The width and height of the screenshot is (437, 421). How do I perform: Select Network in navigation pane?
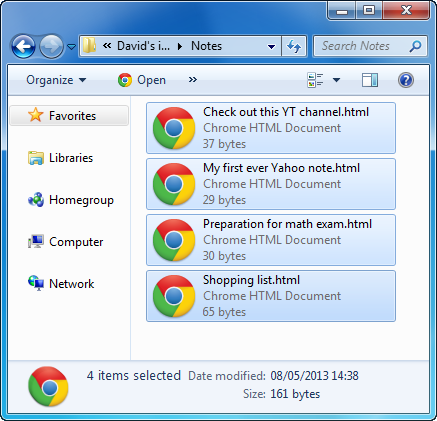pos(71,284)
